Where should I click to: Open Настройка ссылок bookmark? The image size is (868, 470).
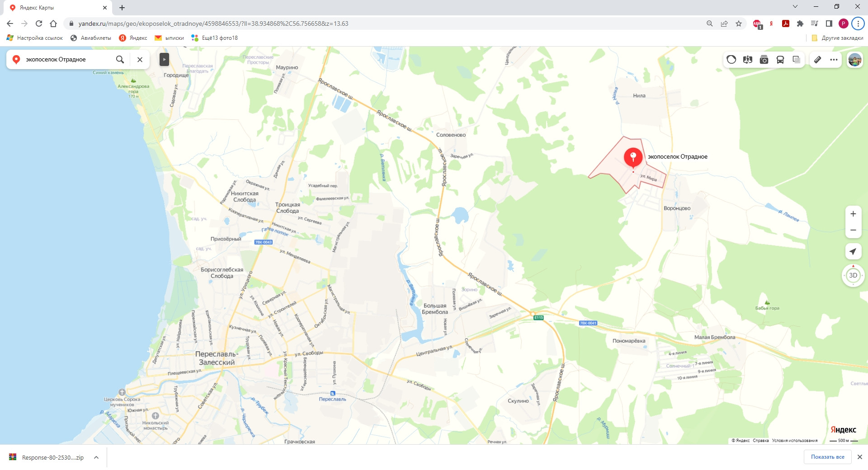point(35,38)
